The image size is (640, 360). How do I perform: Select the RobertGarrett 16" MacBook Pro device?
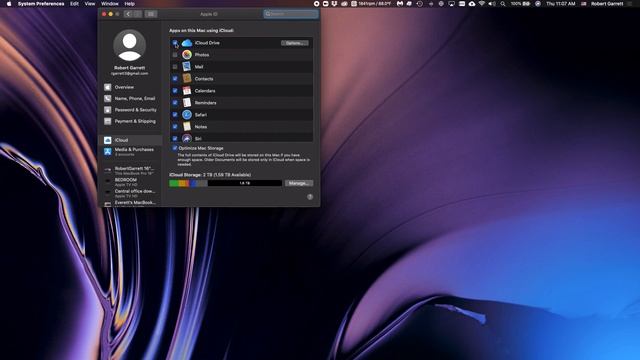coord(130,171)
